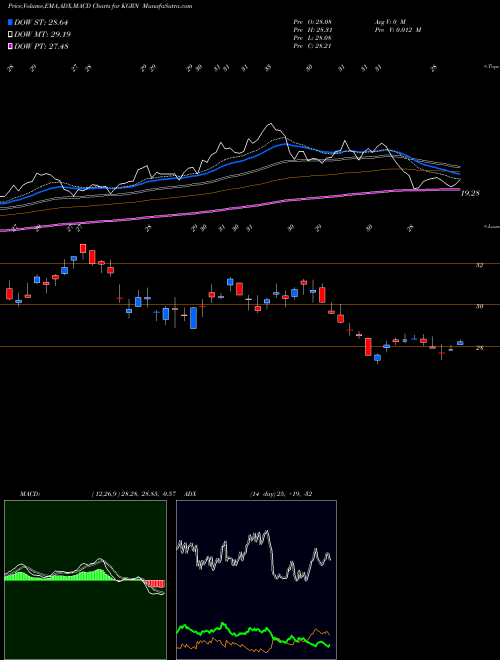Viewport: 500px width, 660px height.
Task: Click the 19.28 value beside the EMA lines
Action: (x=470, y=194)
